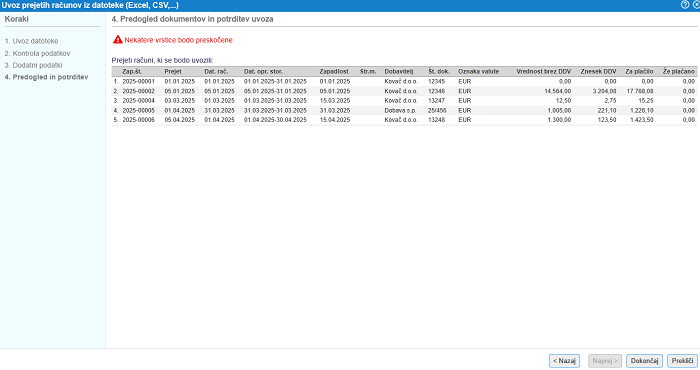The width and height of the screenshot is (700, 370).
Task: Cancel the import with Prekliči button
Action: pos(682,361)
